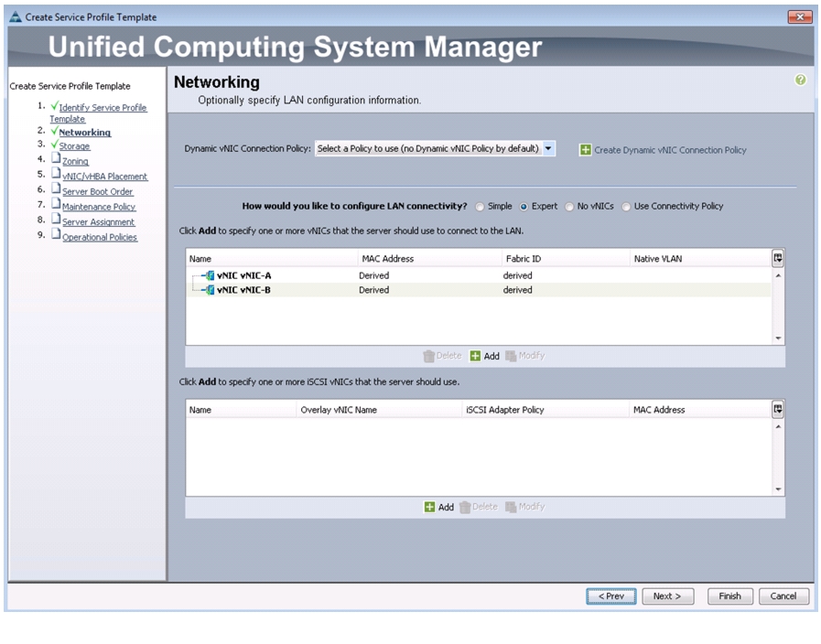821x644 pixels.
Task: Click the Fabric ID column header
Action: coord(566,259)
